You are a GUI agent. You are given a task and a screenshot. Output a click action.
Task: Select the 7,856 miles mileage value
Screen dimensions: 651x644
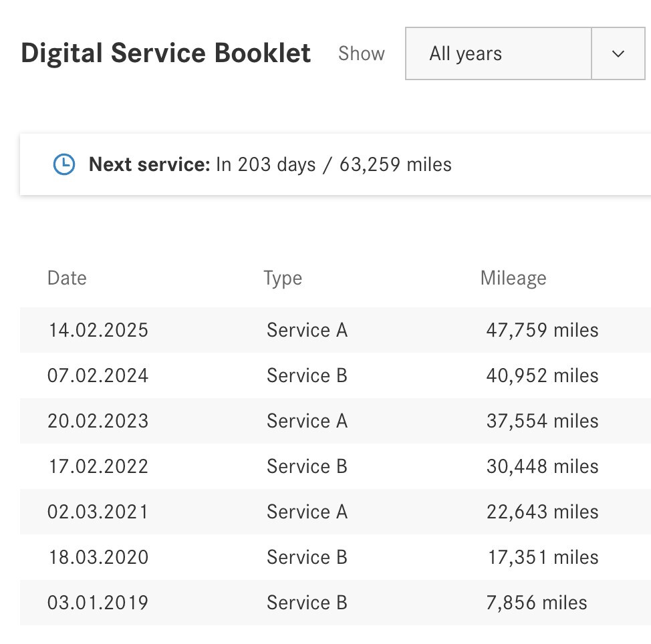click(x=536, y=603)
